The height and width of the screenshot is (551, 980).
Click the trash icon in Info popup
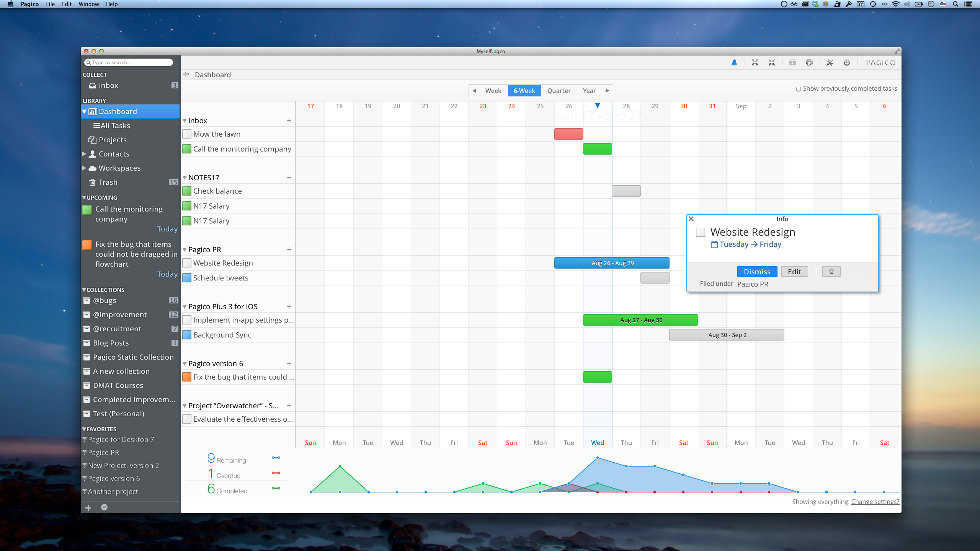[x=831, y=271]
